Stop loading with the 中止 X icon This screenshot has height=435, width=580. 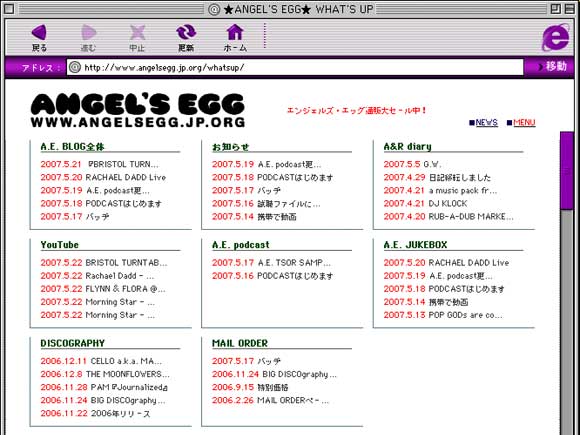pos(137,33)
